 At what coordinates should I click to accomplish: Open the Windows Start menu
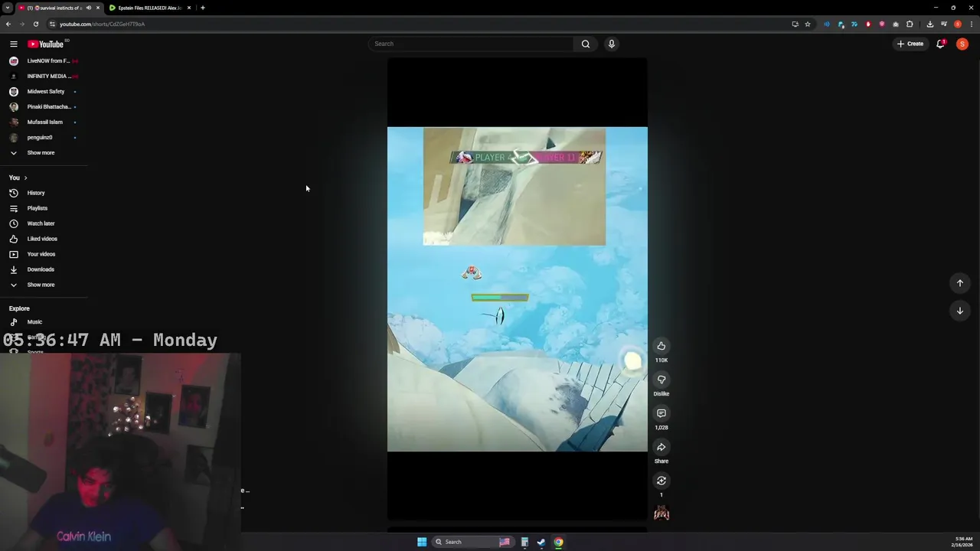click(422, 542)
